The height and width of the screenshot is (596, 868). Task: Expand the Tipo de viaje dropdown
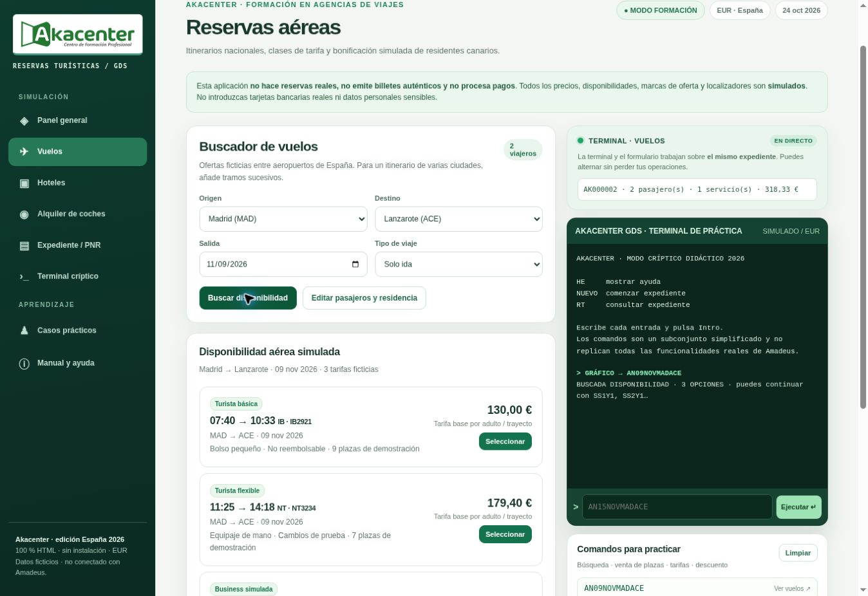point(458,265)
